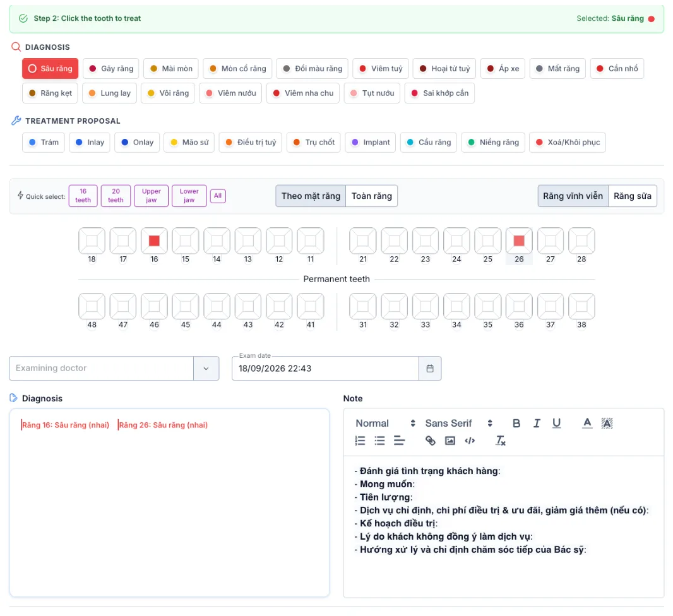This screenshot has height=616, width=673.
Task: Switch to the Răng sữa tab
Action: click(633, 196)
